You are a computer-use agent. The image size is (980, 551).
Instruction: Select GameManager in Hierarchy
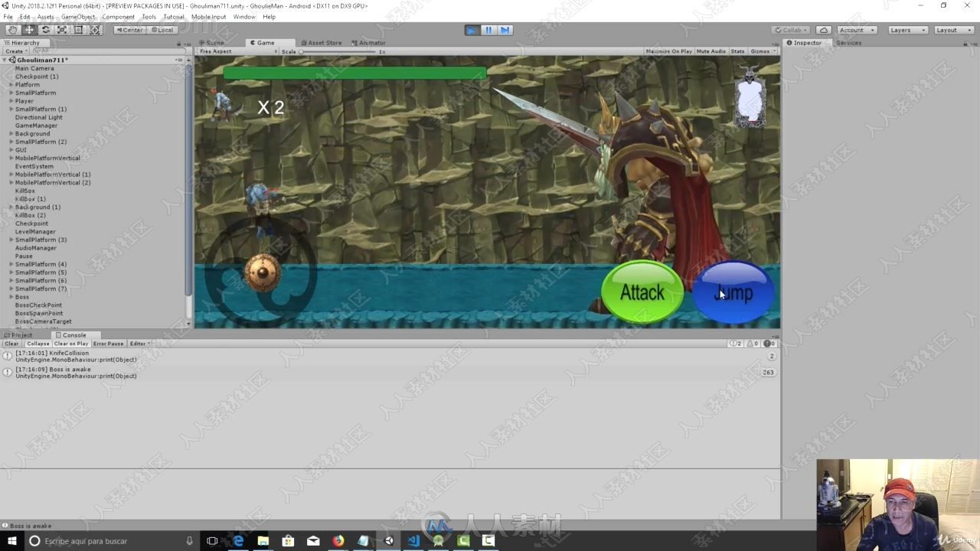pos(36,126)
